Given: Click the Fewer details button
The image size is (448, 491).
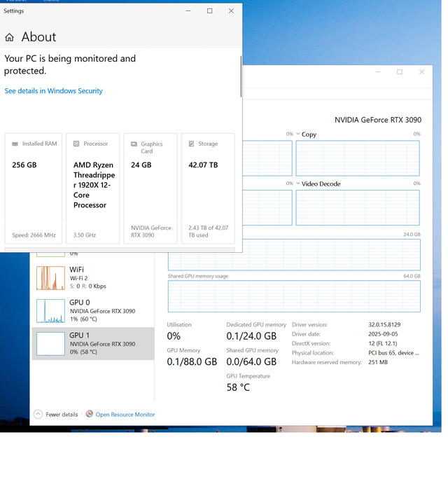Looking at the screenshot, I should (x=56, y=414).
